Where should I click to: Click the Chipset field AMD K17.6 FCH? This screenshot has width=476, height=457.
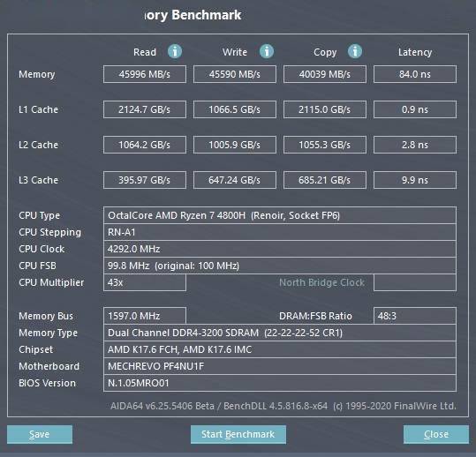pos(280,349)
